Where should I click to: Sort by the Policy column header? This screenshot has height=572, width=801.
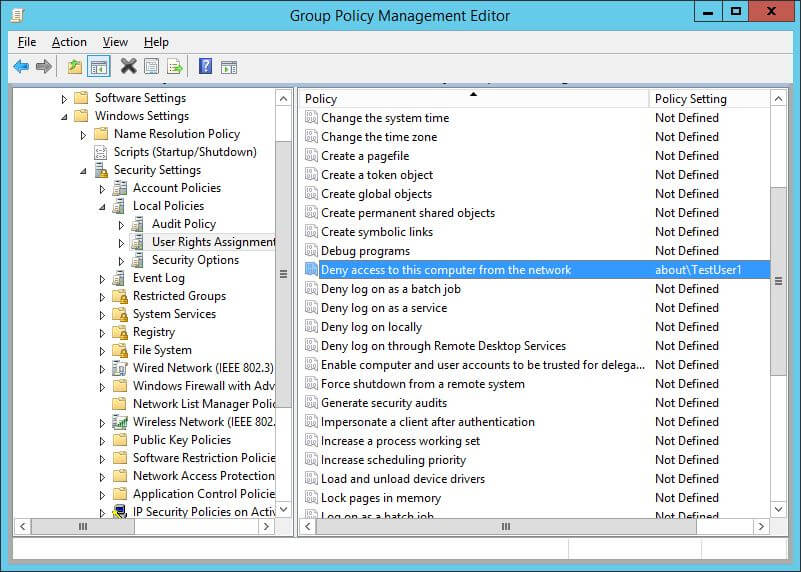click(474, 99)
